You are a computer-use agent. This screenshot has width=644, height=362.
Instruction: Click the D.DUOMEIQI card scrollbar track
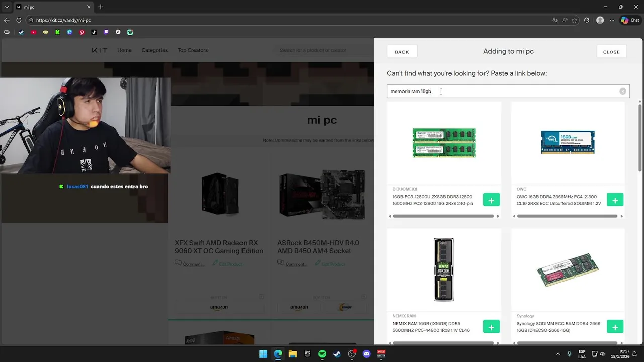pos(443,216)
